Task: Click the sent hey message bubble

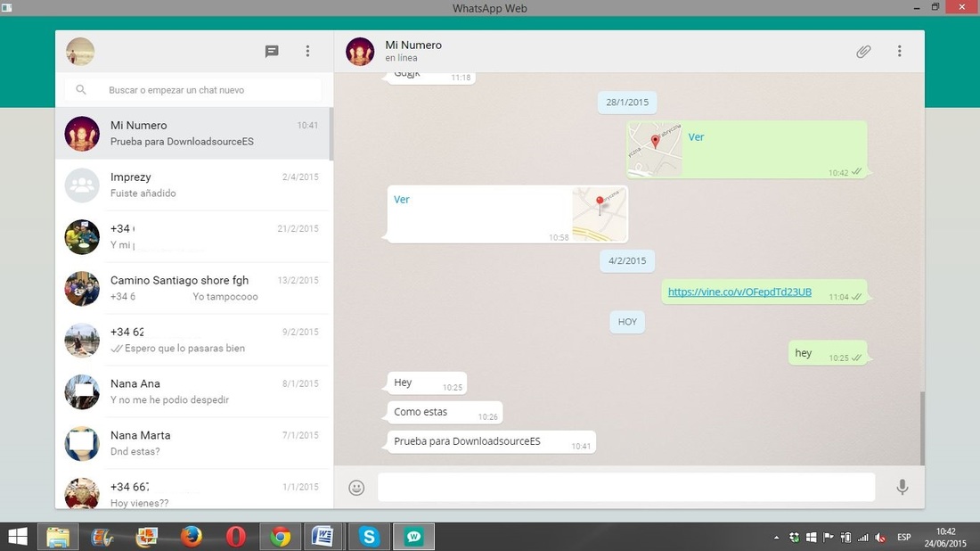Action: coord(828,353)
